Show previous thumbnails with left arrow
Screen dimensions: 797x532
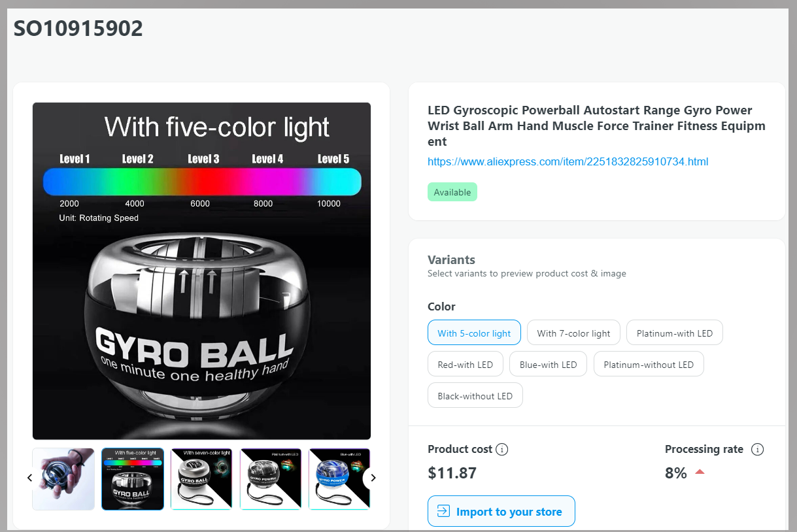point(29,478)
